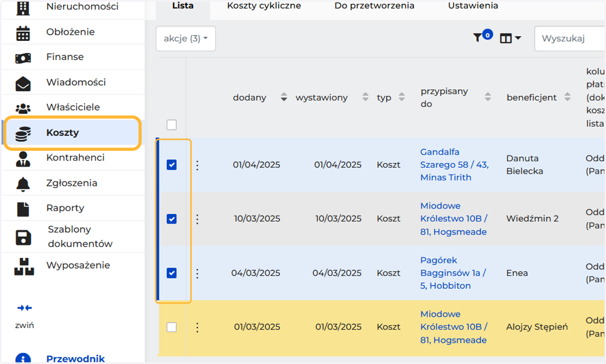Click date 04/03/2025 in dodany column
This screenshot has width=606, height=364.
pos(256,273)
